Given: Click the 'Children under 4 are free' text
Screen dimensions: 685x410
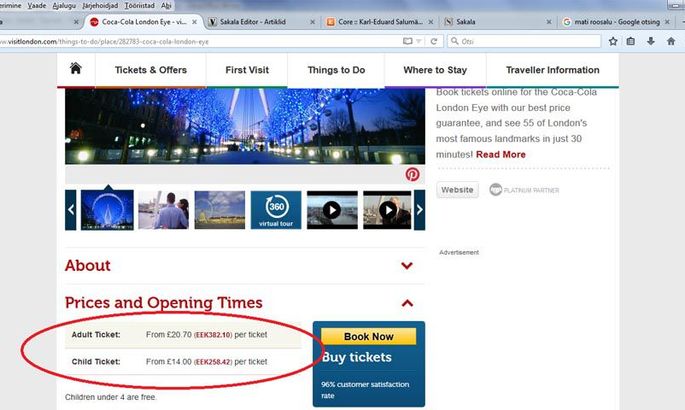Looking at the screenshot, I should tap(111, 397).
